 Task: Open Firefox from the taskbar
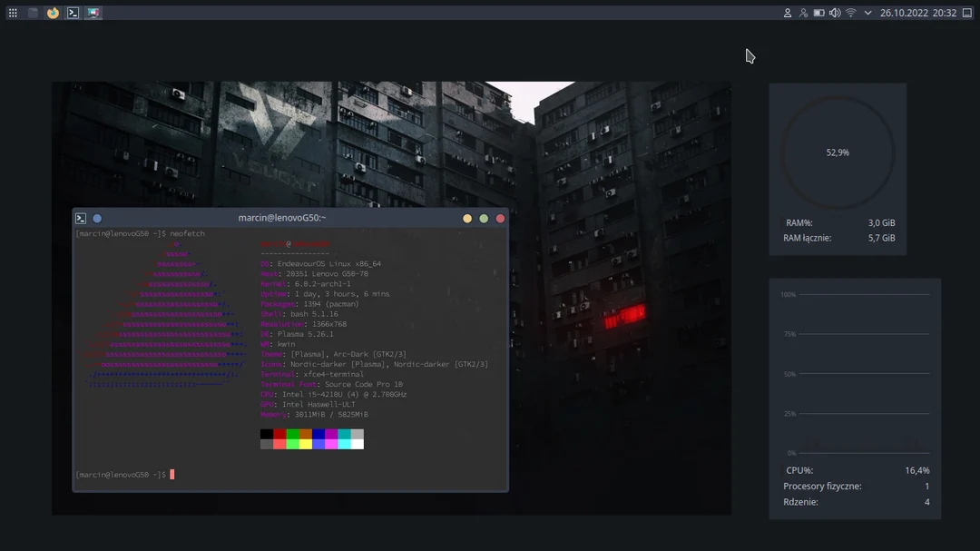tap(52, 13)
